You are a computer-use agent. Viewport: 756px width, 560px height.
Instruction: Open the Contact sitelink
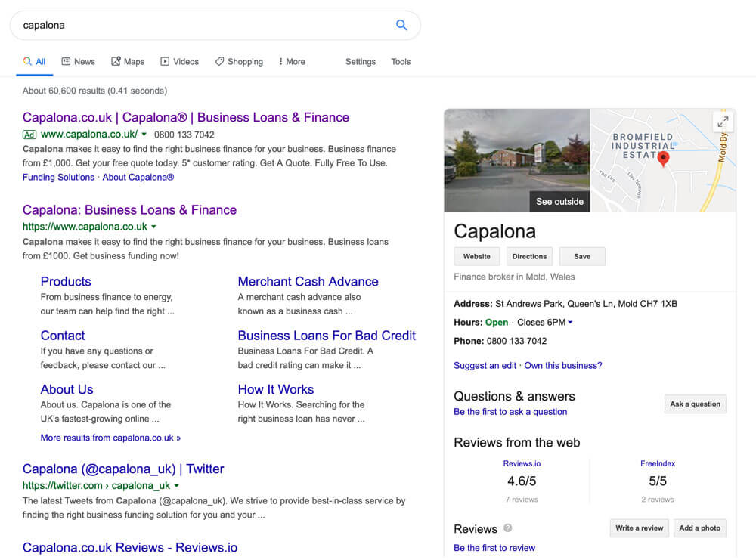click(63, 336)
